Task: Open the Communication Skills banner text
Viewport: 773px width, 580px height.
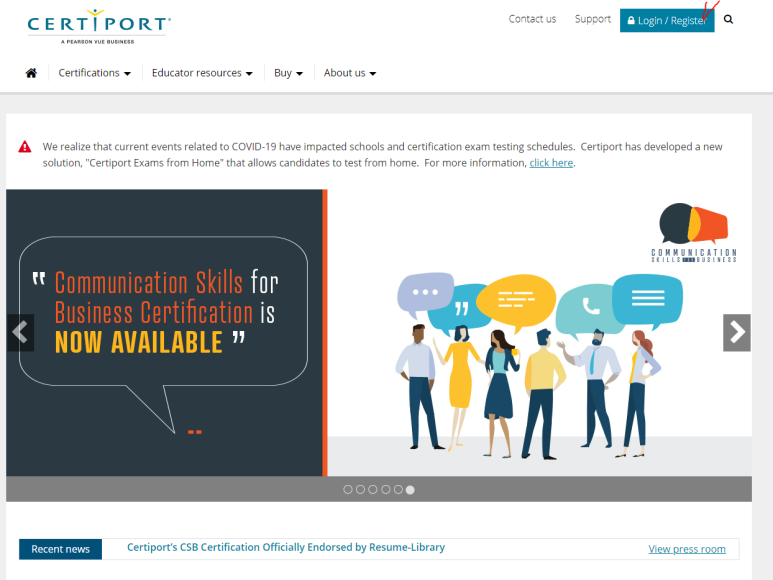Action: pos(167,312)
